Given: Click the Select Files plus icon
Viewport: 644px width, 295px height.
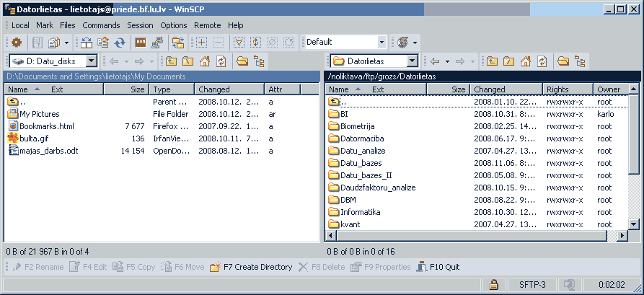Looking at the screenshot, I should pyautogui.click(x=202, y=42).
